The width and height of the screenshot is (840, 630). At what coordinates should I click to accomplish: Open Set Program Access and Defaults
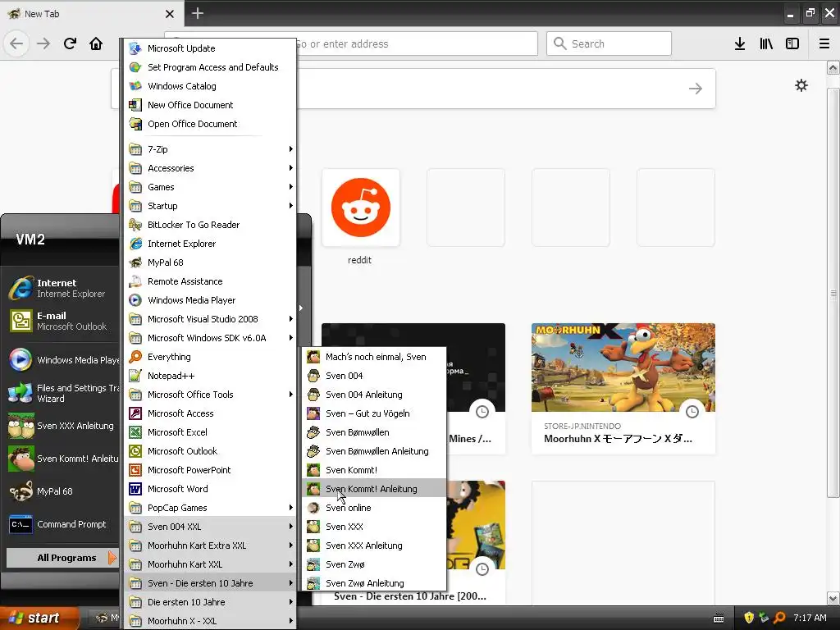click(210, 67)
